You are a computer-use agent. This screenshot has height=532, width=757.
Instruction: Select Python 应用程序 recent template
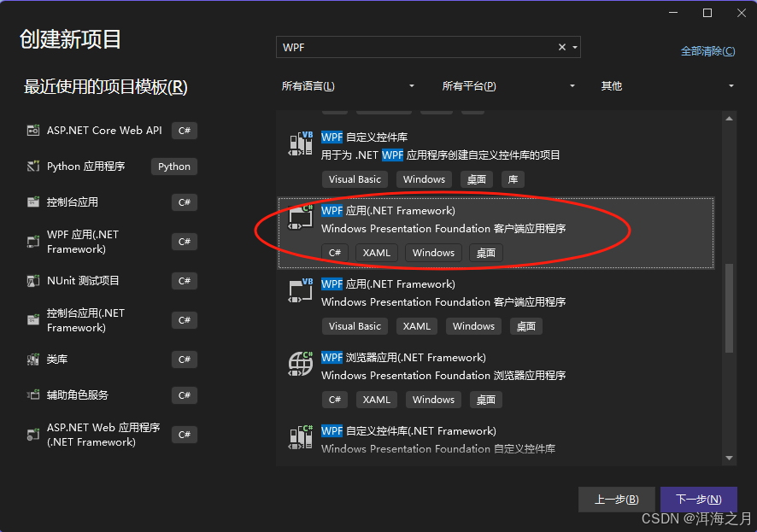pyautogui.click(x=86, y=167)
